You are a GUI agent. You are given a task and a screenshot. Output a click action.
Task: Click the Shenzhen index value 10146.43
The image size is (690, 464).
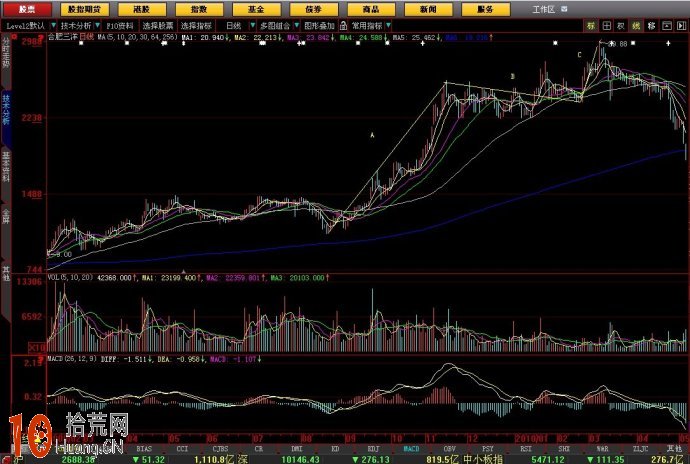pos(300,460)
